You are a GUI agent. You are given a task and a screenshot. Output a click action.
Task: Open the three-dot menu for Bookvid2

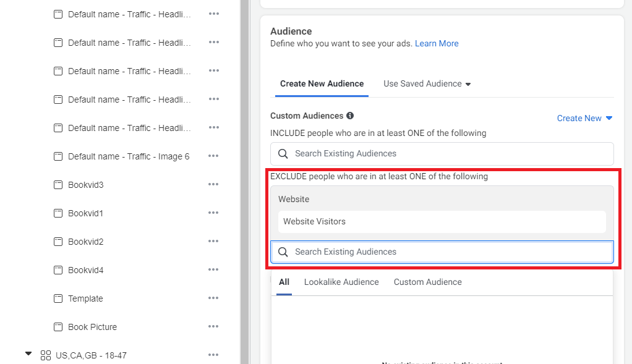pos(213,241)
